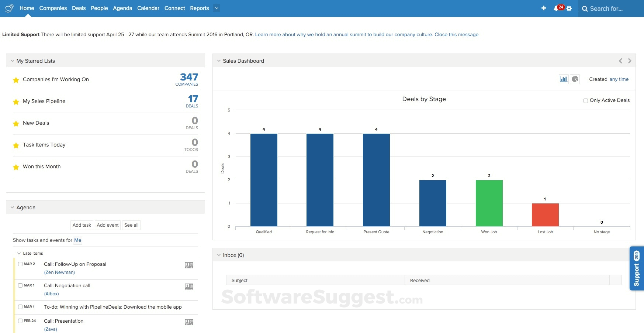This screenshot has width=644, height=333.
Task: Check off Call: Follow-Up on Proposal task
Action: 20,264
